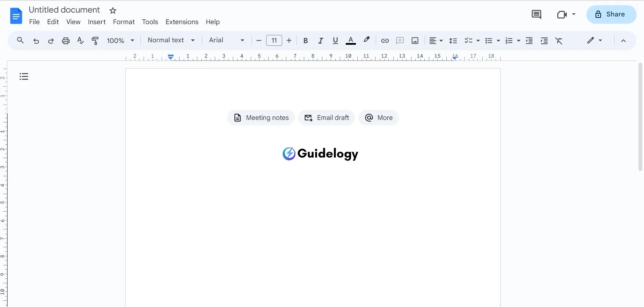Screen dimensions: 644x307
Task: Open the text color picker
Action: pos(351,41)
